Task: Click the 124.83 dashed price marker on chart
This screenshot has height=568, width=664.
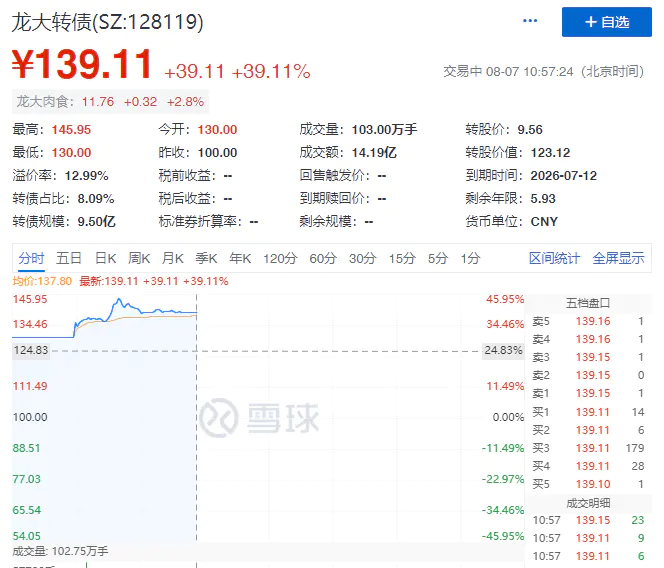Action: pyautogui.click(x=31, y=350)
